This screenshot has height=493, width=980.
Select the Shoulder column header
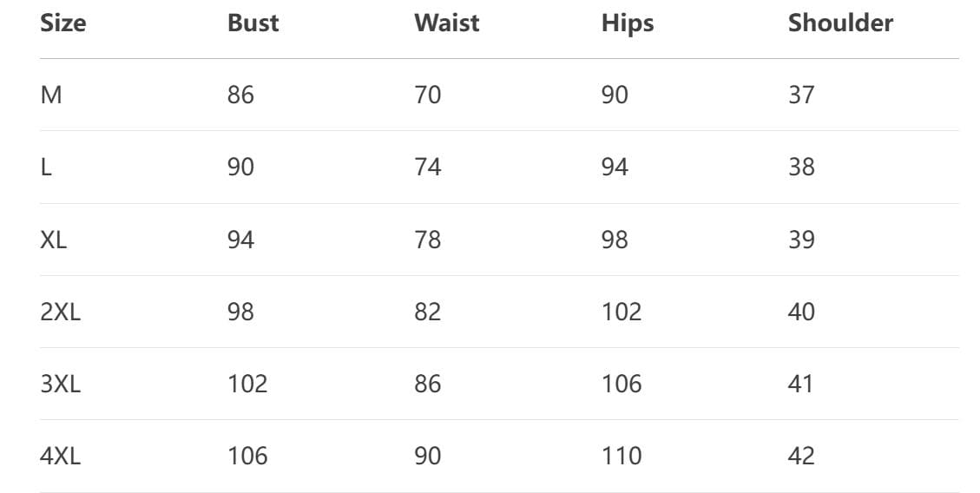tap(839, 23)
